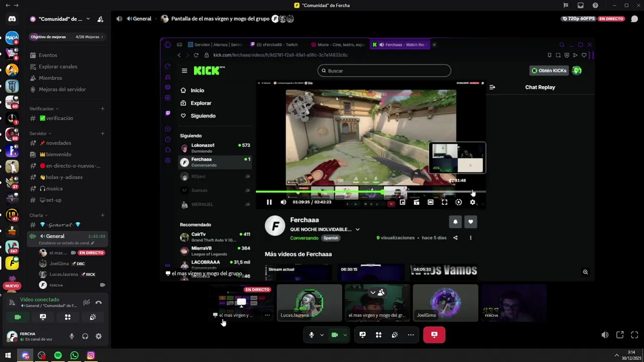Screen dimensions: 644x362
Task: Create a channel in Verificacion category
Action: point(103,109)
